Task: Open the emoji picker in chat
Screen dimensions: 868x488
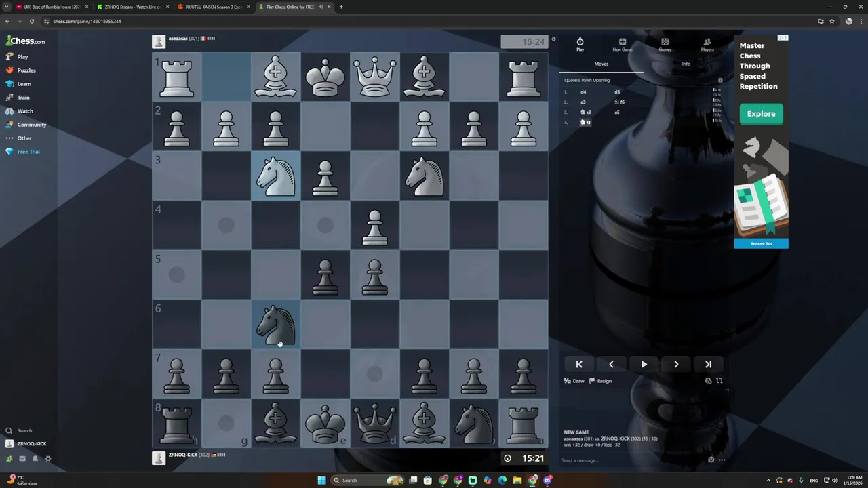Action: coord(711,460)
